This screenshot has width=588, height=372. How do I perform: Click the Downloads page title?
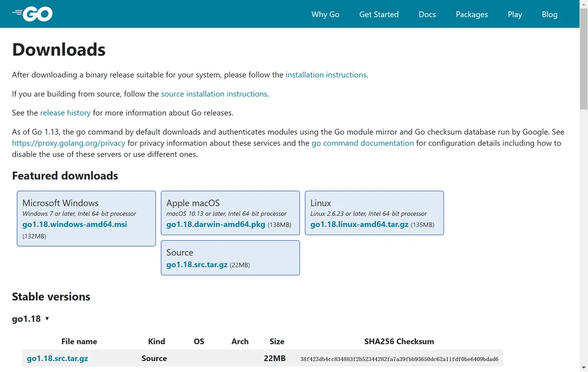[x=59, y=50]
